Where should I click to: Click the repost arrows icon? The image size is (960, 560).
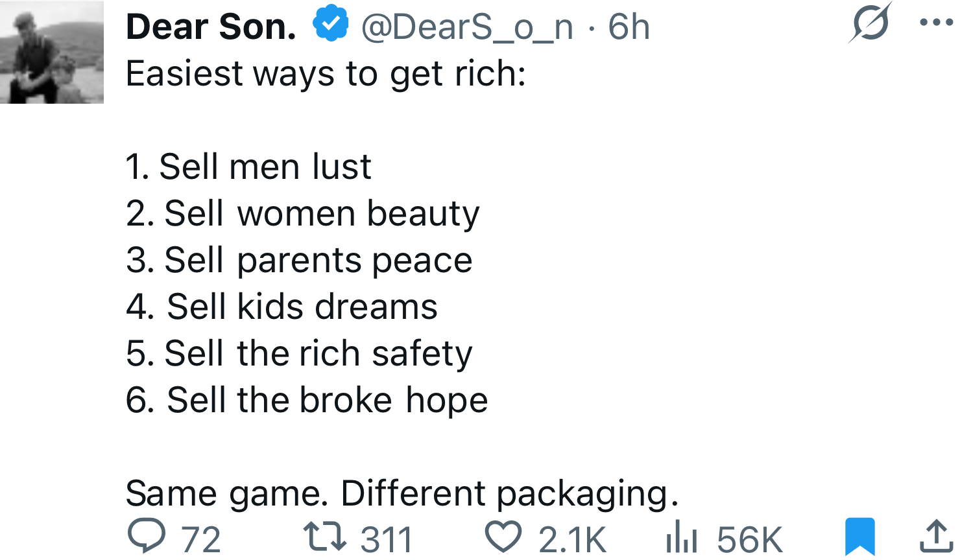point(325,537)
